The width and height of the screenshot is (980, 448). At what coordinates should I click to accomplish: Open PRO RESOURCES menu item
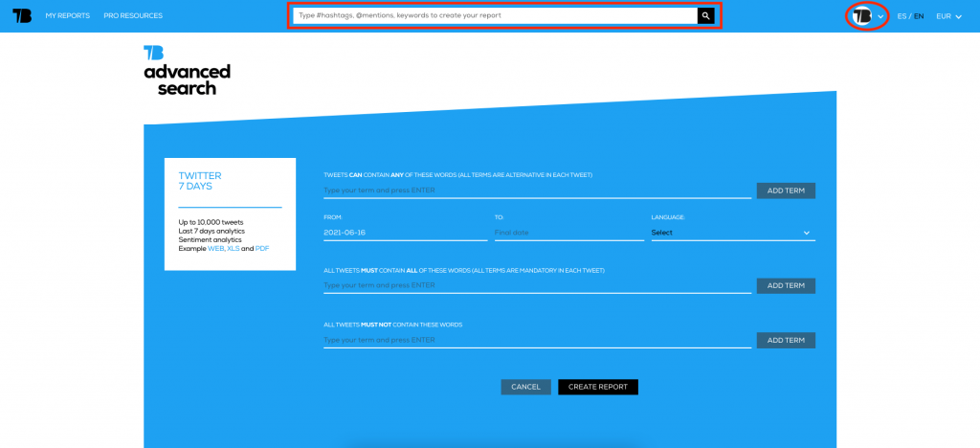click(x=133, y=15)
